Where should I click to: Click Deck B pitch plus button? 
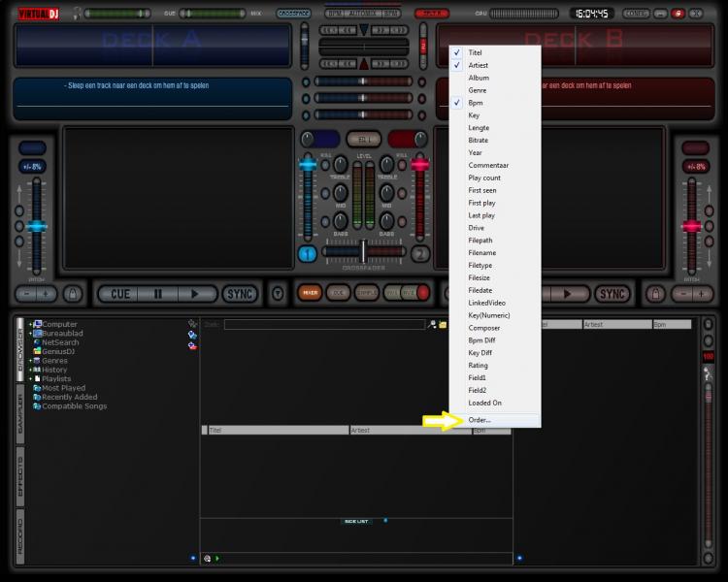(701, 294)
